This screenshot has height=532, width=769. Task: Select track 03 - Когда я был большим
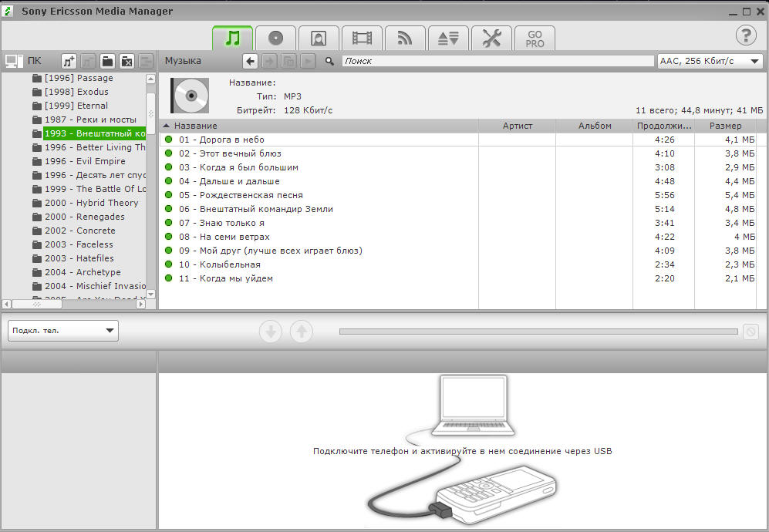tap(457, 167)
